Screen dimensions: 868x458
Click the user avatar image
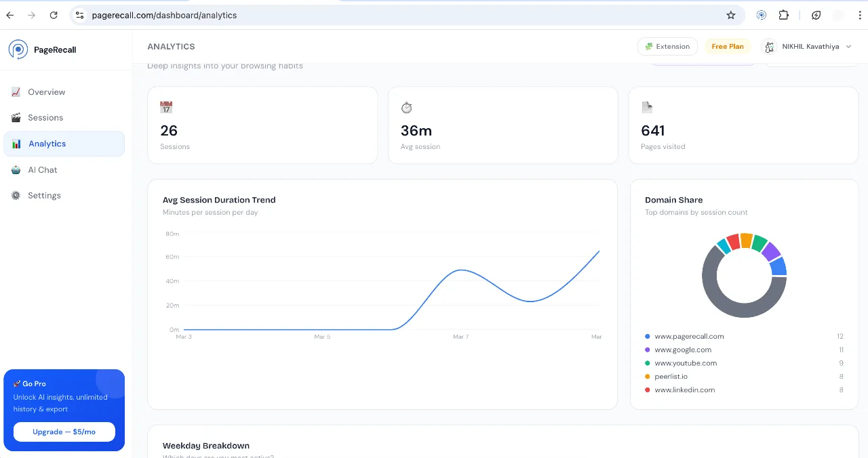[x=770, y=47]
